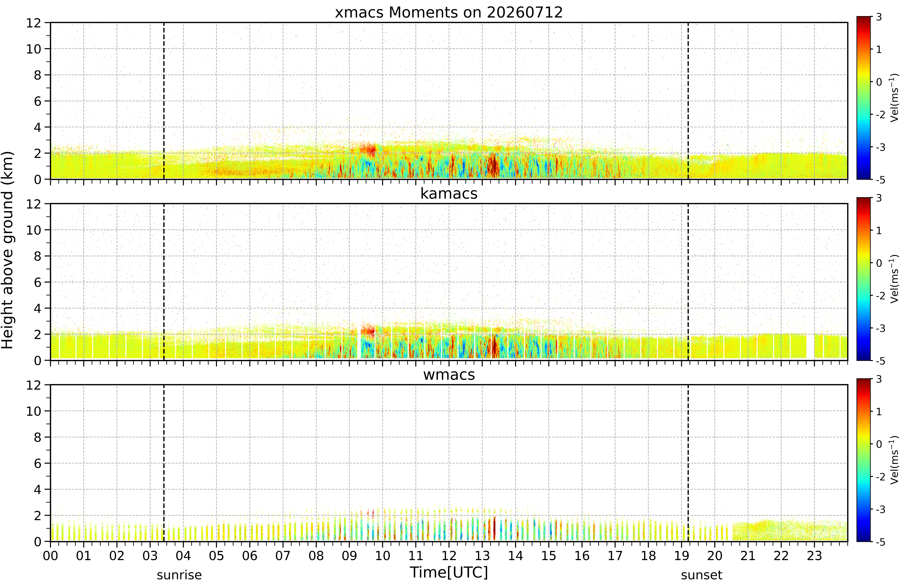Viewport: 906px width, 588px height.
Task: Click the top panel velocity colorbar
Action: coord(864,98)
